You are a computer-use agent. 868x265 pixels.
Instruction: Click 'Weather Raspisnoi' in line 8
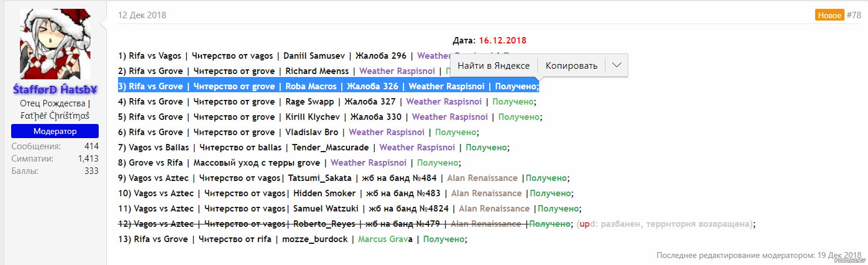click(368, 163)
